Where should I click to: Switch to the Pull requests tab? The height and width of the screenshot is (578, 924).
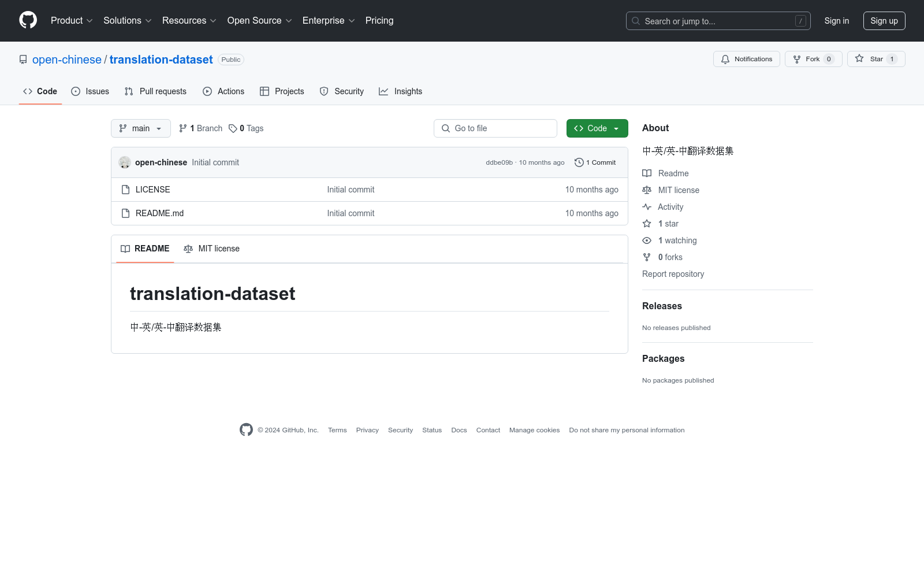point(155,91)
